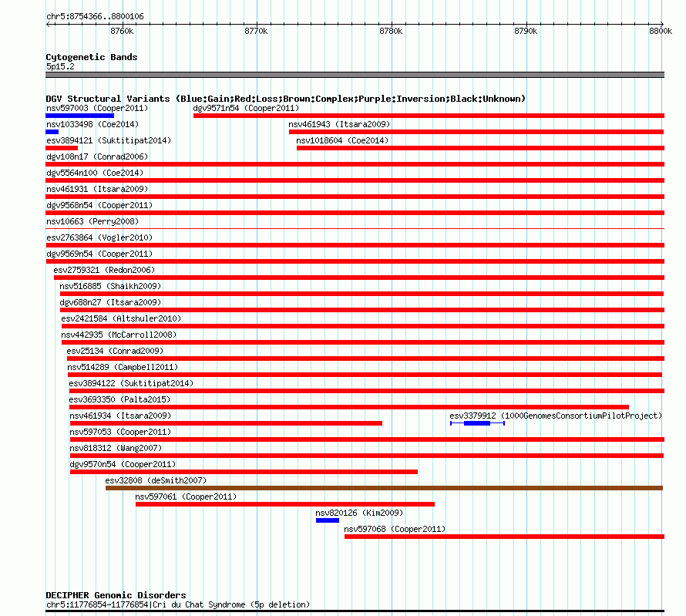This screenshot has height=616, width=686.
Task: Click esv2421584 (Altshuler2010) label
Action: (121, 318)
